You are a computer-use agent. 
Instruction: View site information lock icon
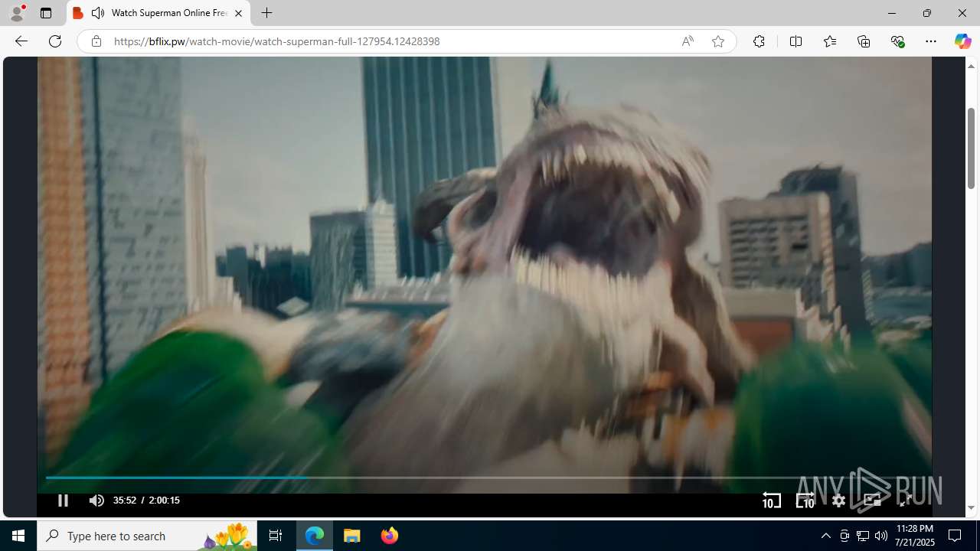[x=96, y=41]
